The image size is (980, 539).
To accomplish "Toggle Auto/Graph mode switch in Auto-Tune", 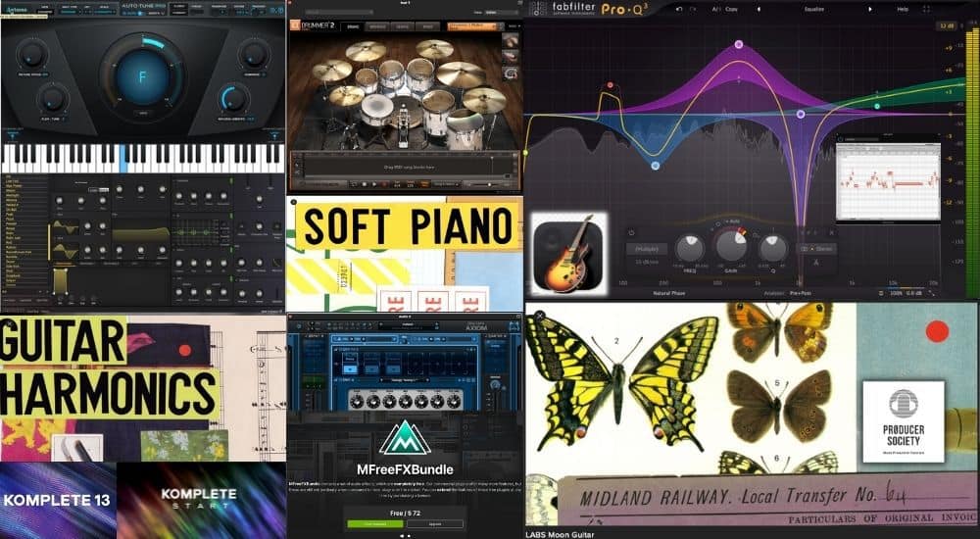I will click(x=140, y=13).
